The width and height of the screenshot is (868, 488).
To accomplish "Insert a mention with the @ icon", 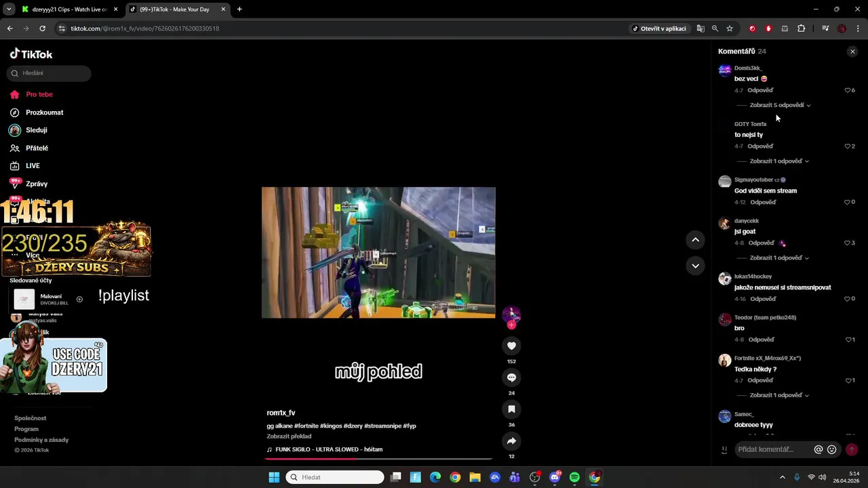I will click(818, 449).
